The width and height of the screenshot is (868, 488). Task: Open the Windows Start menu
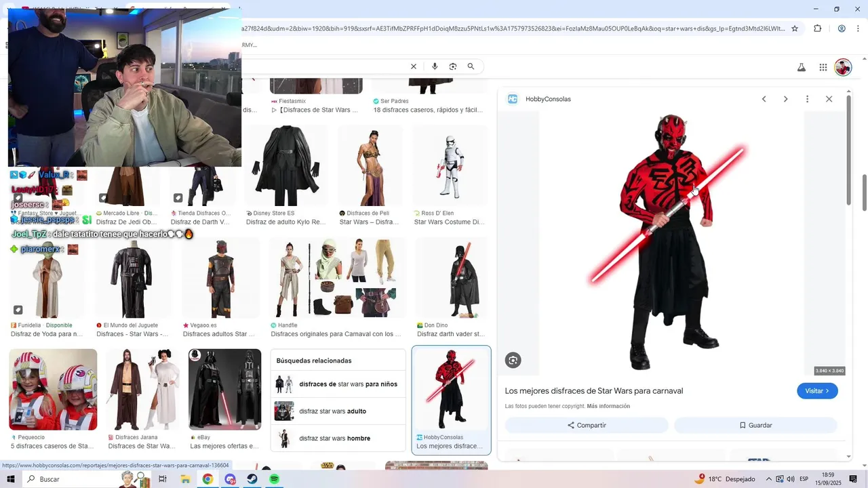click(x=10, y=479)
